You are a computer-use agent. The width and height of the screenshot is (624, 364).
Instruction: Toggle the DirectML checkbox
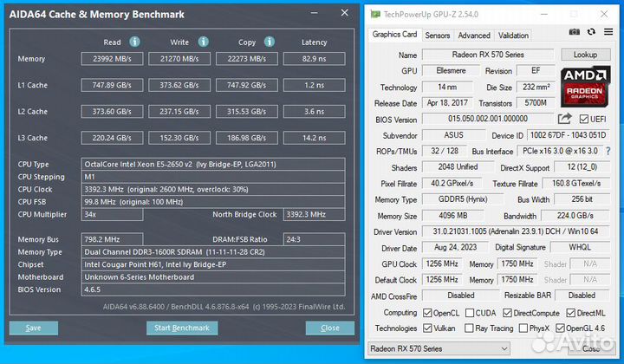pos(570,313)
